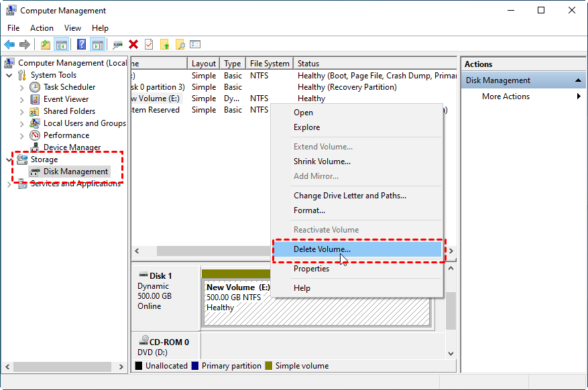Viewport: 588px width, 390px height.
Task: Click the CD-ROM 0 DVD (D:) label
Action: (x=166, y=346)
